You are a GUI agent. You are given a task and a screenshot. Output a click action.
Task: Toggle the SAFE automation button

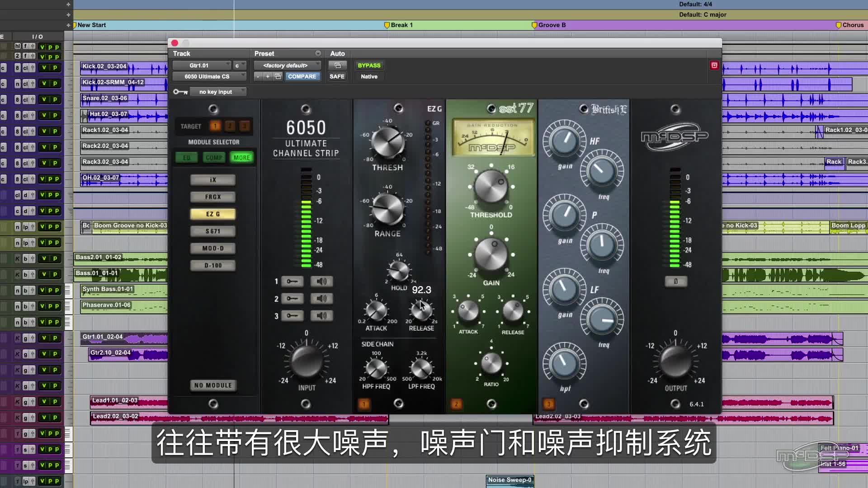[337, 76]
